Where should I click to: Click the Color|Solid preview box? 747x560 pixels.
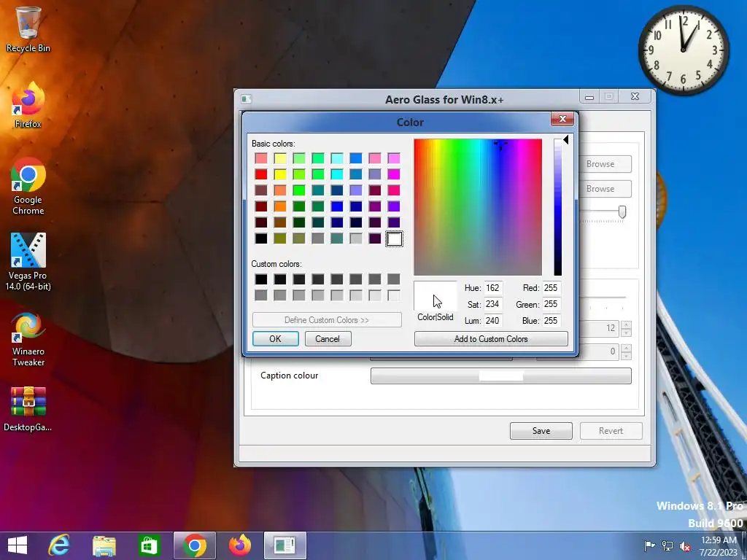point(436,296)
